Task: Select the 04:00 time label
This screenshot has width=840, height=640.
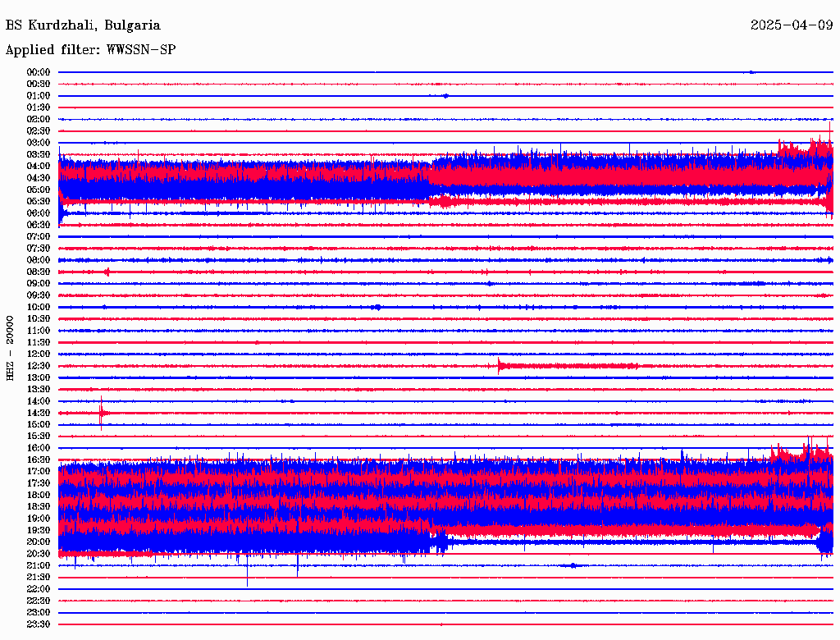Action: 39,167
